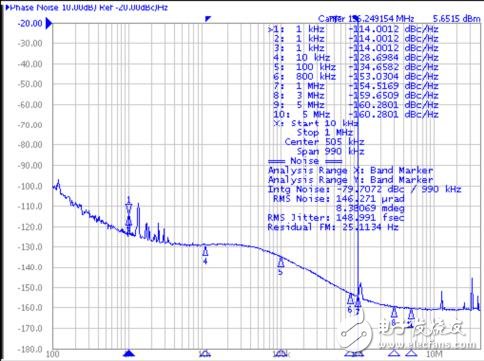484x361 pixels.
Task: Click the stacked markers at 1 kHz on trace
Action: tap(129, 215)
